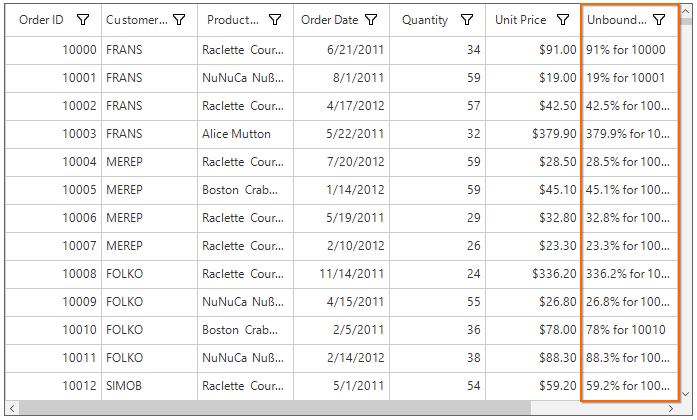This screenshot has width=697, height=420.
Task: Select NuNuCa product cell in row 10001
Action: 245,78
